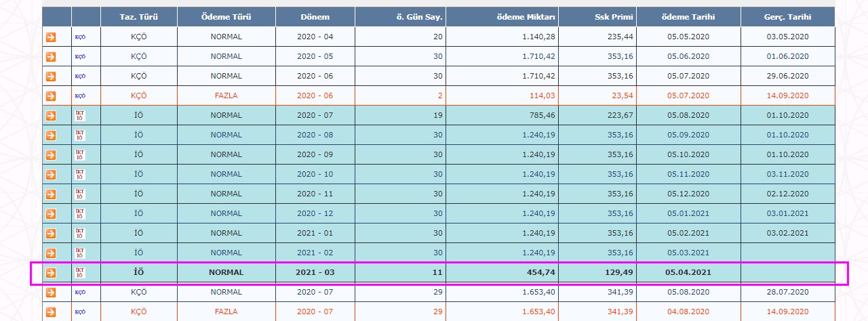Select the 454,74 payment amount cell
This screenshot has width=868, height=321.
[x=502, y=273]
